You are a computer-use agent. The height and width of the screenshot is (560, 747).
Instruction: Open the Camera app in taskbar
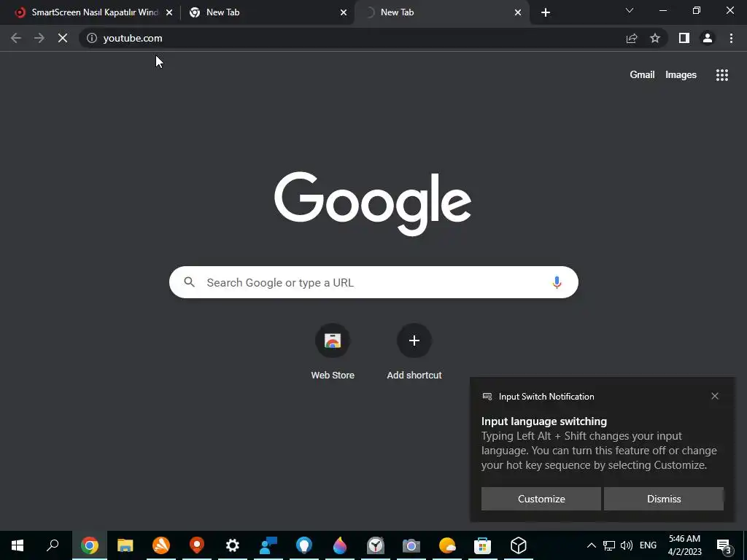pyautogui.click(x=411, y=545)
